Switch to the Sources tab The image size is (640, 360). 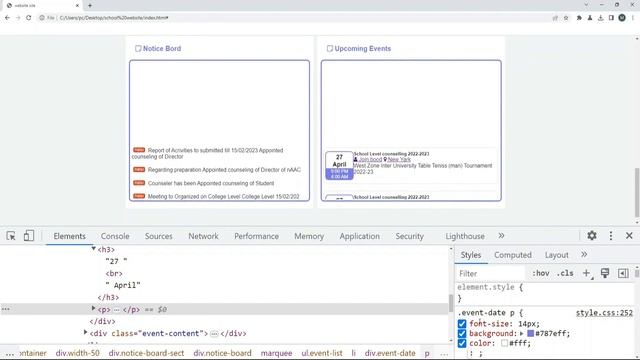click(158, 236)
